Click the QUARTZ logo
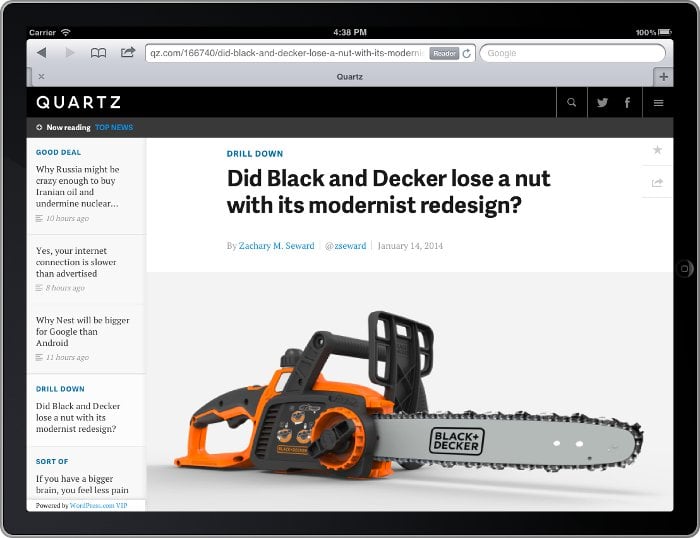The width and height of the screenshot is (700, 538). (79, 102)
